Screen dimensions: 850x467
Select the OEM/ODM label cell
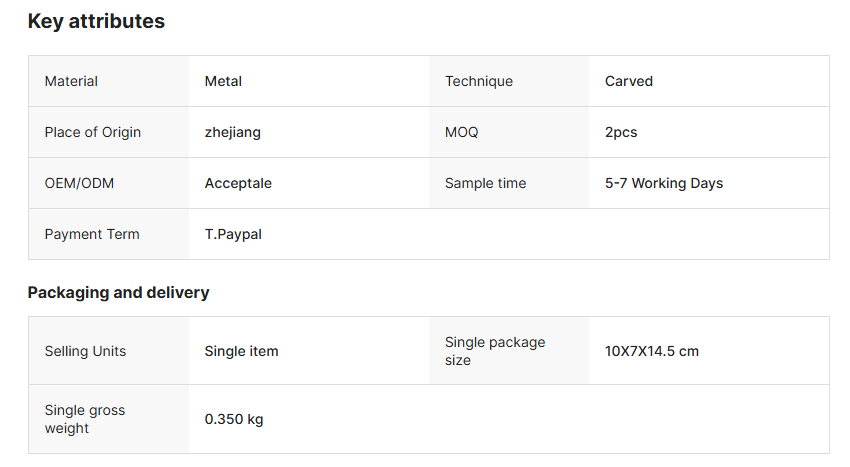[x=79, y=183]
